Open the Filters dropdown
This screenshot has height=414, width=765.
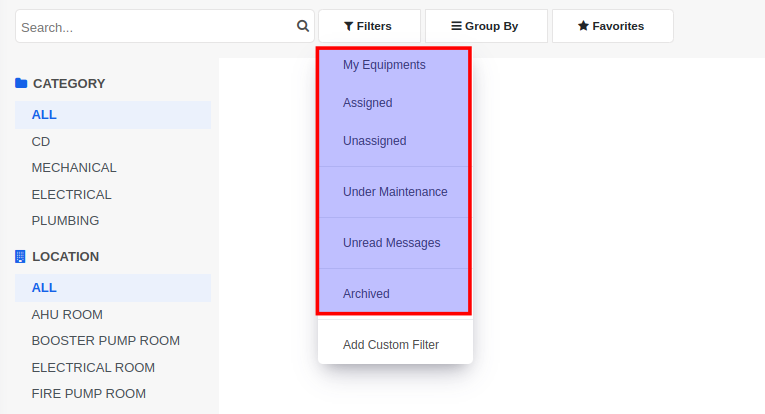369,26
